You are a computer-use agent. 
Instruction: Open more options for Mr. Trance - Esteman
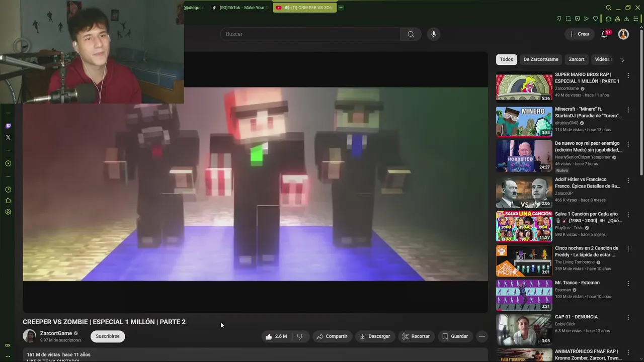tap(628, 284)
